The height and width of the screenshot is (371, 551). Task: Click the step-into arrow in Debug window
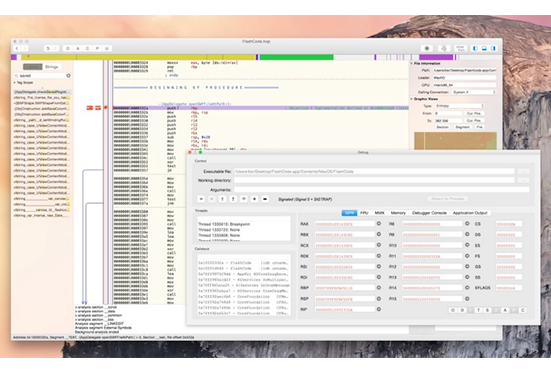[x=233, y=199]
